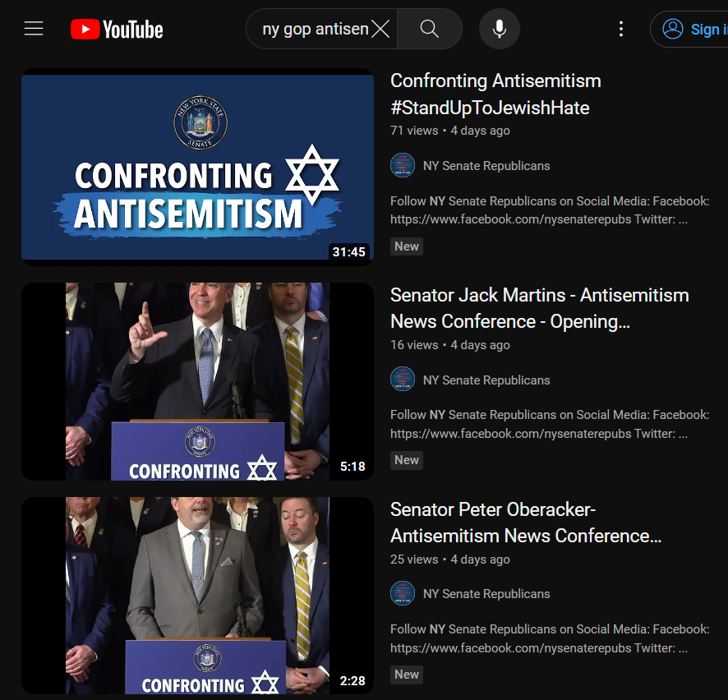Click channel avatar for Peter Oberacker video
Image resolution: width=728 pixels, height=700 pixels.
point(403,593)
